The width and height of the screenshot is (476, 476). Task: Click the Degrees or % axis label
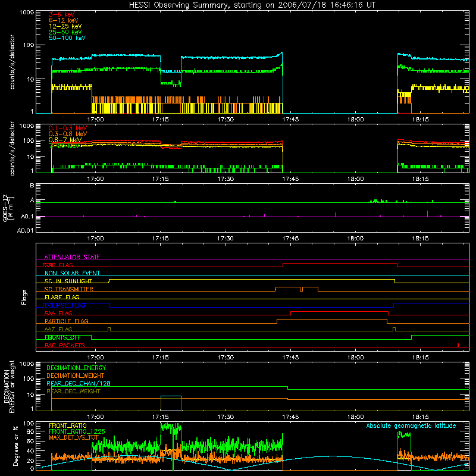15,446
